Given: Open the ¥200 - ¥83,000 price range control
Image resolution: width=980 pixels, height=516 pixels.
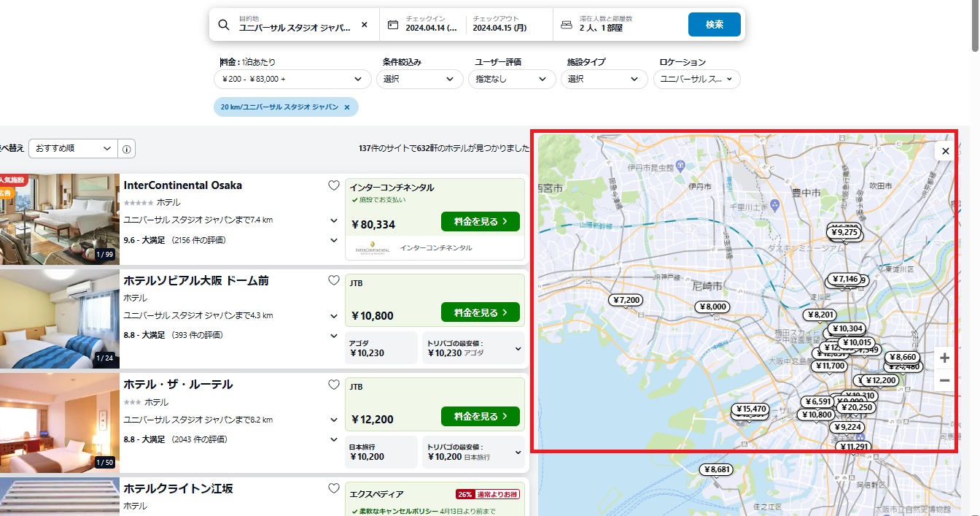Looking at the screenshot, I should (x=292, y=79).
